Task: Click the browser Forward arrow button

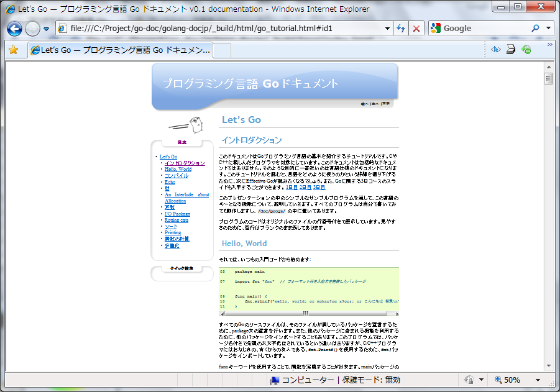Action: 32,29
